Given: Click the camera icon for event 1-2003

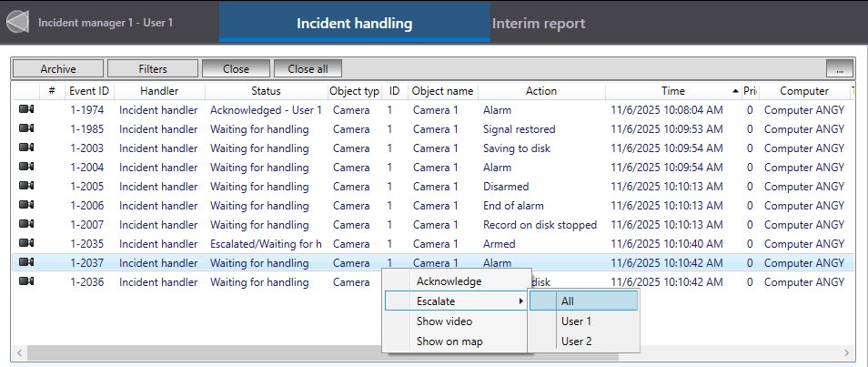Looking at the screenshot, I should click(x=26, y=148).
